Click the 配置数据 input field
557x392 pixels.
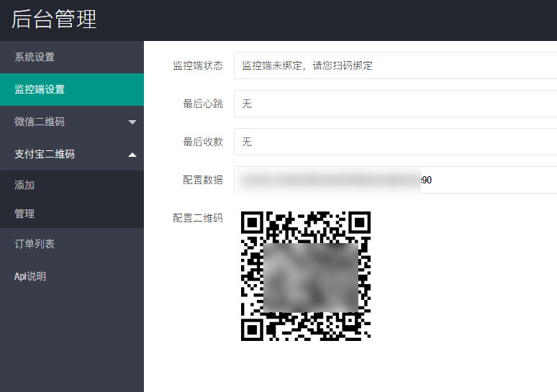[395, 180]
